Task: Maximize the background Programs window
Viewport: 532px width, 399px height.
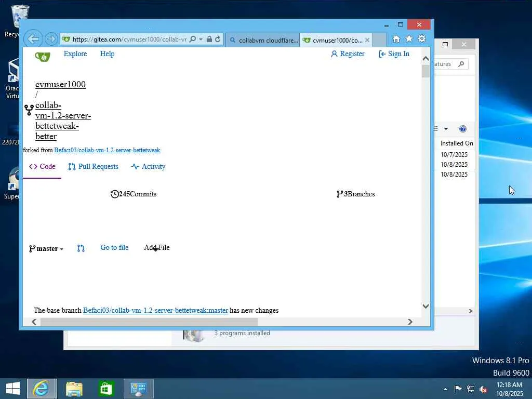Action: pos(445,44)
